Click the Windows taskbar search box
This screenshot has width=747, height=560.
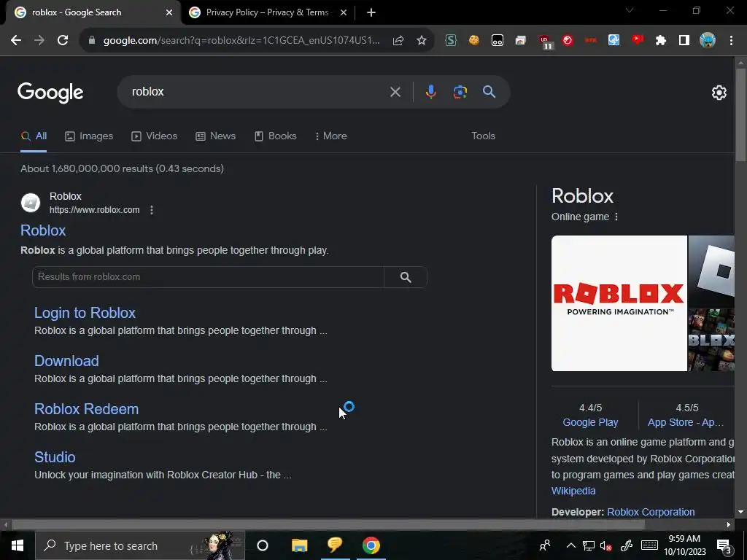139,545
